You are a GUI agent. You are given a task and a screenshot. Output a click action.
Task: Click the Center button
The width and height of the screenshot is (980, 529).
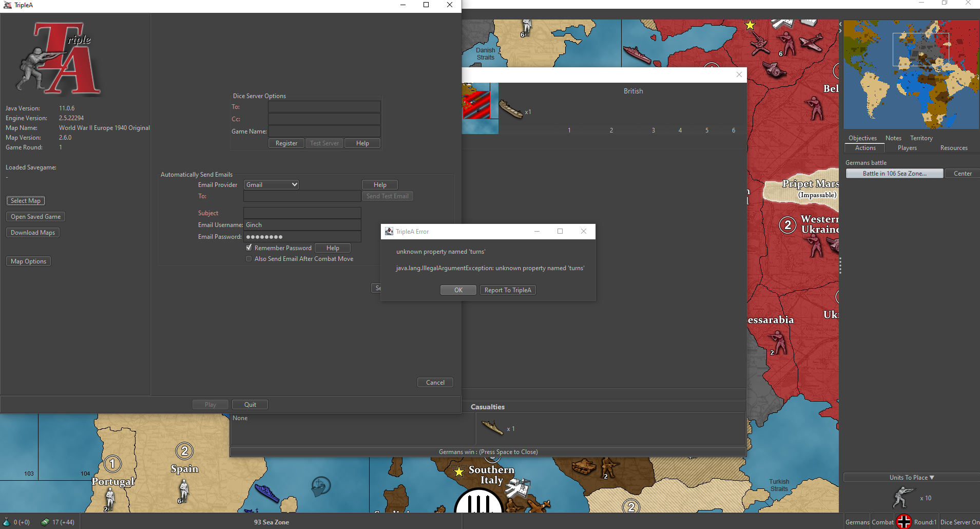[x=963, y=174]
